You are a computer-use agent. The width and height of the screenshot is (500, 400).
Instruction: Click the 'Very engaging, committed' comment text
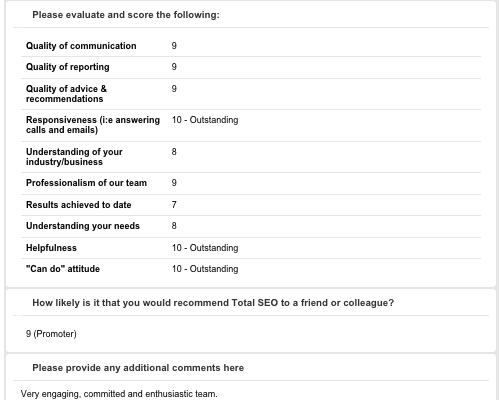pos(119,394)
